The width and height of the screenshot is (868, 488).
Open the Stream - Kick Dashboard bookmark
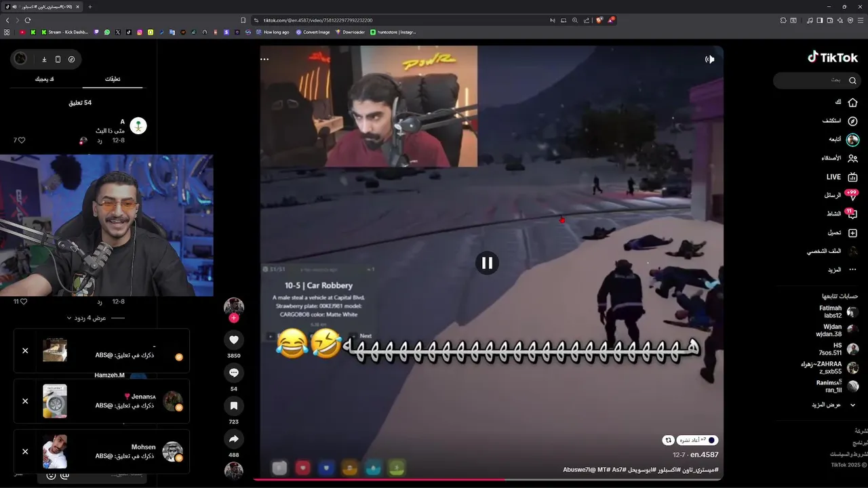click(x=65, y=32)
